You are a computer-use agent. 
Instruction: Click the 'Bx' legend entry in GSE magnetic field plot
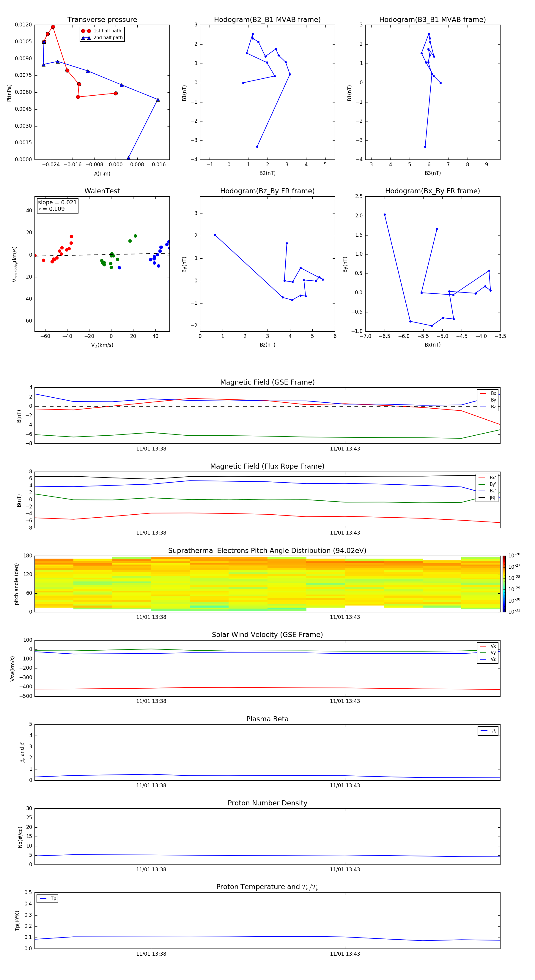[x=488, y=393]
